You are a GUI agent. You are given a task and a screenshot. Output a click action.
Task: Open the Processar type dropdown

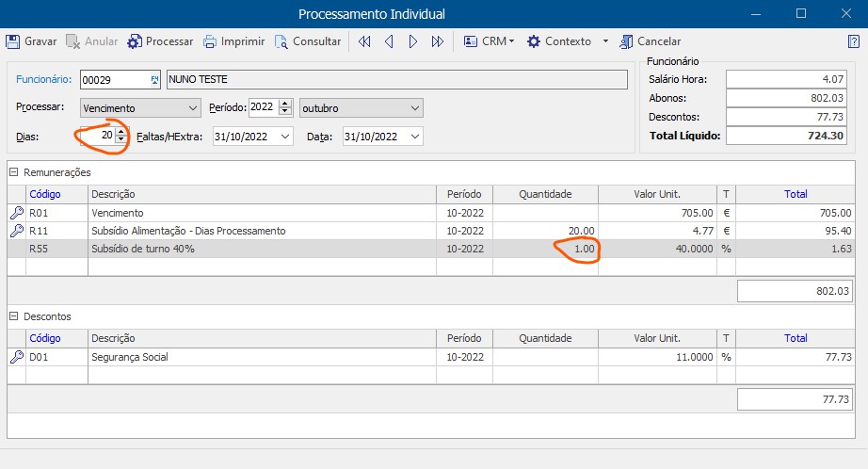192,108
